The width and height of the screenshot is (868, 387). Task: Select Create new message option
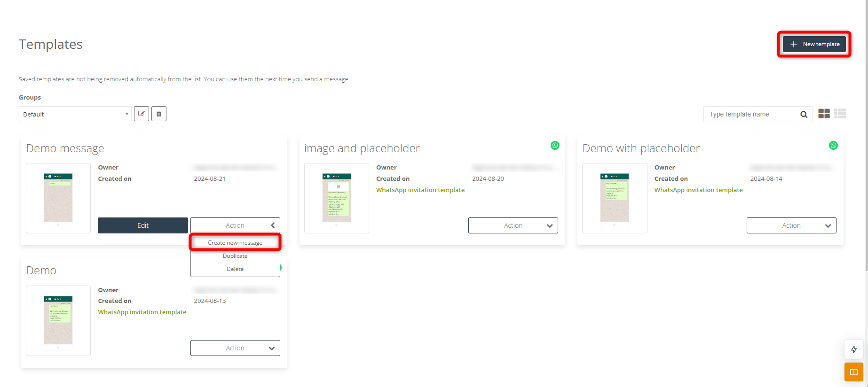[235, 243]
